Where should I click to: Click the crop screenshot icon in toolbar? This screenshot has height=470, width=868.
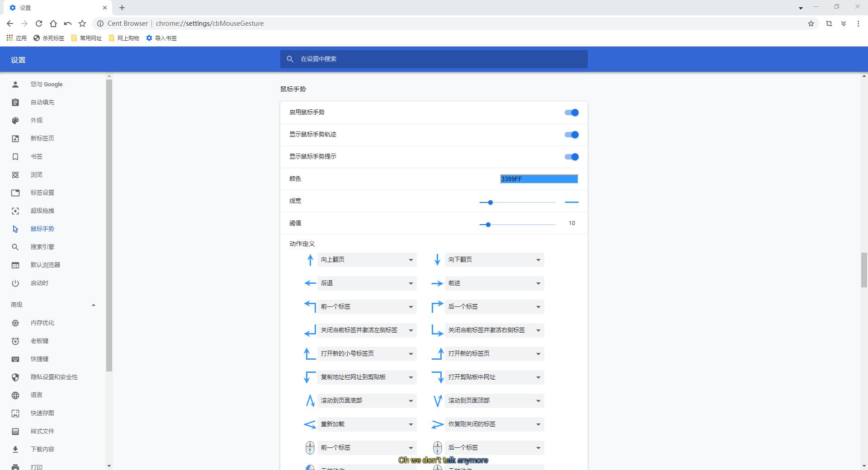point(829,23)
